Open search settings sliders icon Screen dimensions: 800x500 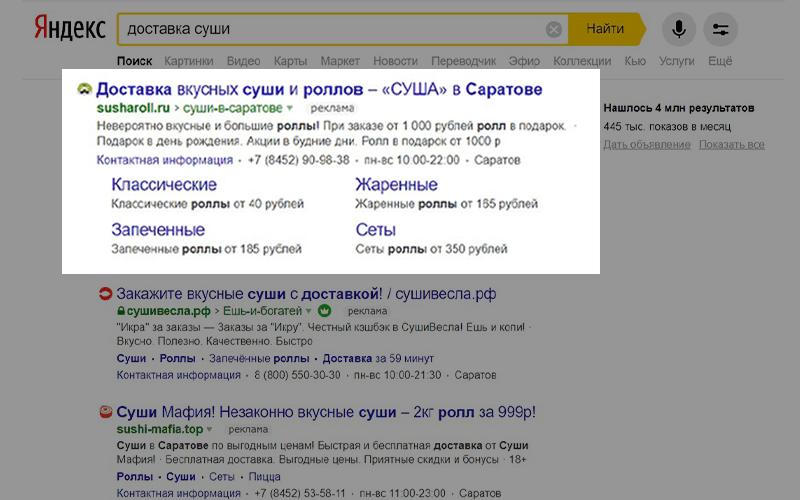pos(720,29)
